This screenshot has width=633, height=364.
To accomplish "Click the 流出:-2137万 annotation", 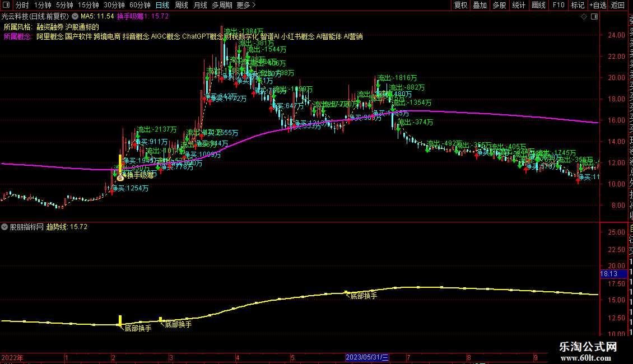I will point(157,129).
